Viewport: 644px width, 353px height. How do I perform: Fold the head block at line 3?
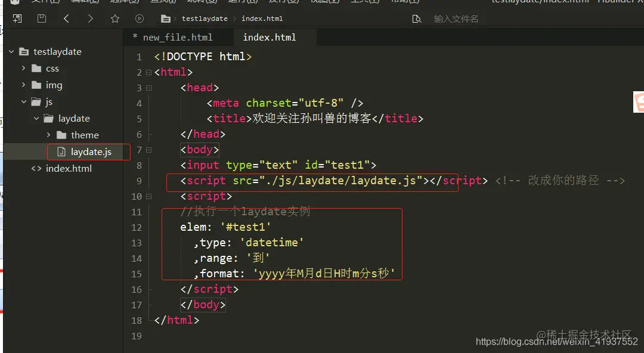click(148, 88)
